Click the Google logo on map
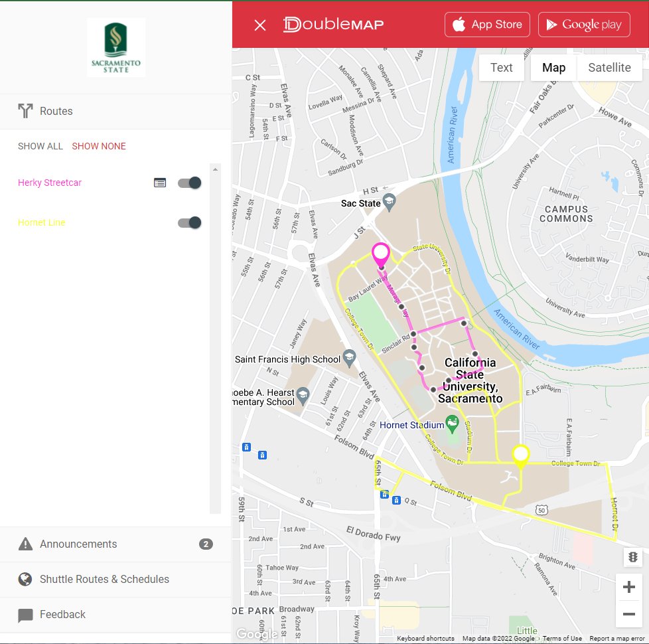Viewport: 649px width, 644px height. click(257, 633)
